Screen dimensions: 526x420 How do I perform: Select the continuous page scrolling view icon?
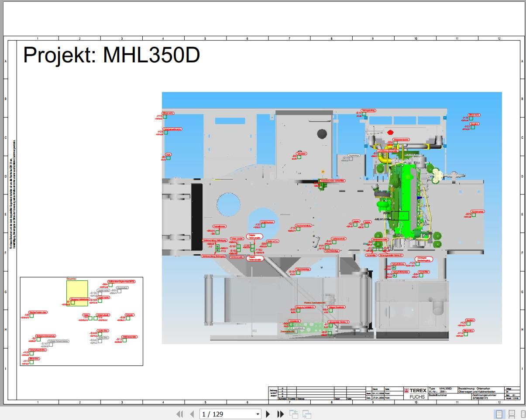point(512,414)
